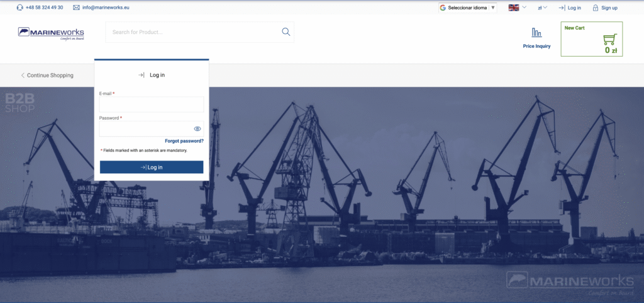Click the green shopping cart icon
644x303 pixels.
coord(609,39)
